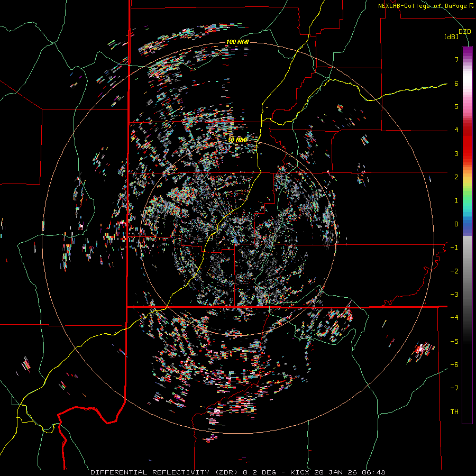
Task: Click the 5 value on color scale
Action: tap(456, 106)
